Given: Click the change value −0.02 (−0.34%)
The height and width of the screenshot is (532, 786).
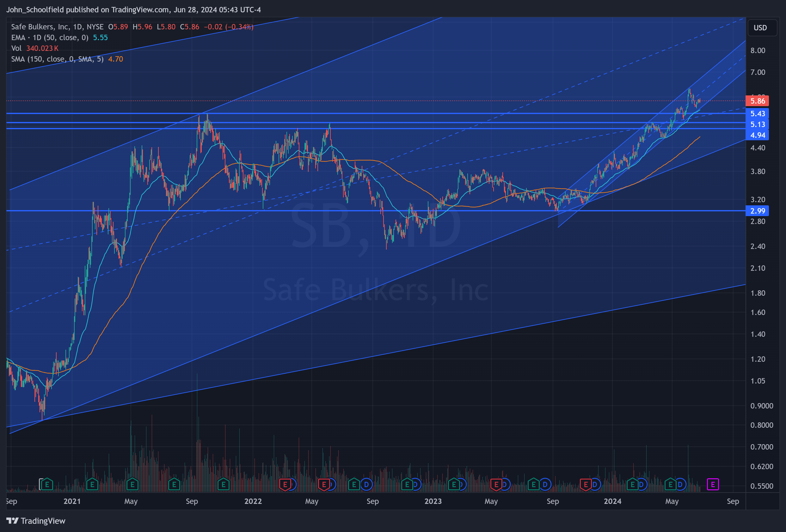Looking at the screenshot, I should click(x=229, y=27).
